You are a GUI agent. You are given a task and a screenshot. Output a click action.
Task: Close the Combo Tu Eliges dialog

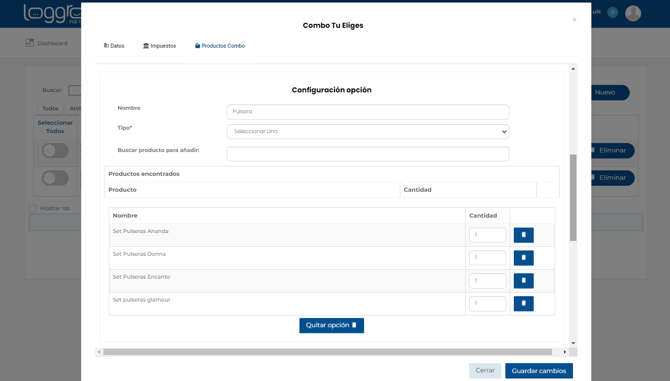(574, 20)
